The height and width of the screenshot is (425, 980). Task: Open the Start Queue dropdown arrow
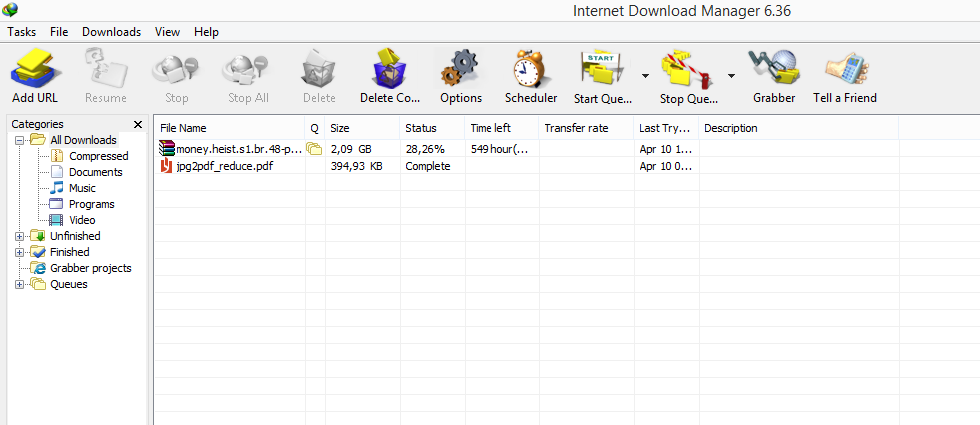(x=645, y=76)
